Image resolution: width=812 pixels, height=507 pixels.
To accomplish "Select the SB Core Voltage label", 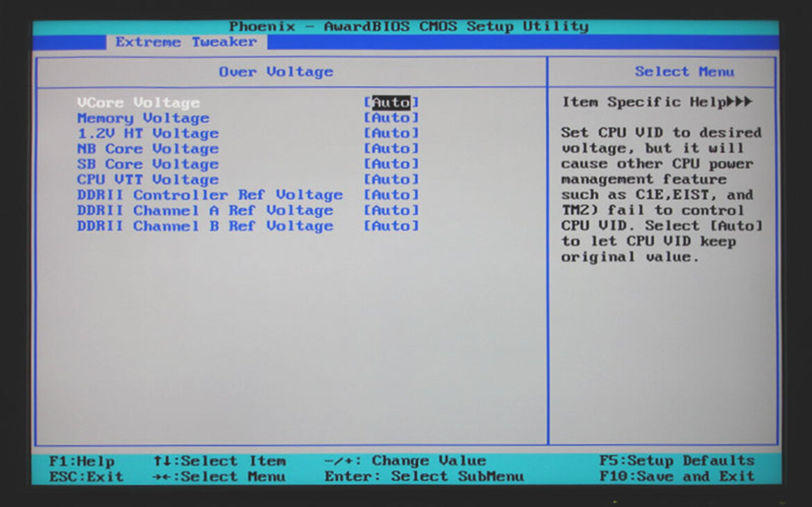I will tap(148, 164).
